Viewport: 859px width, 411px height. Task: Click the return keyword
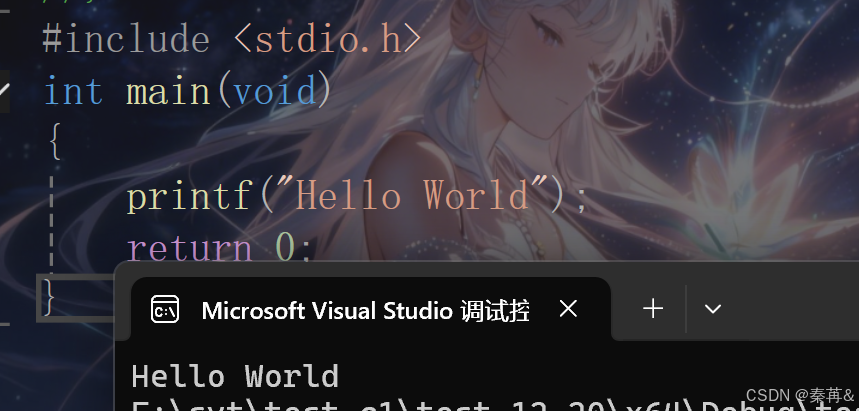[189, 248]
